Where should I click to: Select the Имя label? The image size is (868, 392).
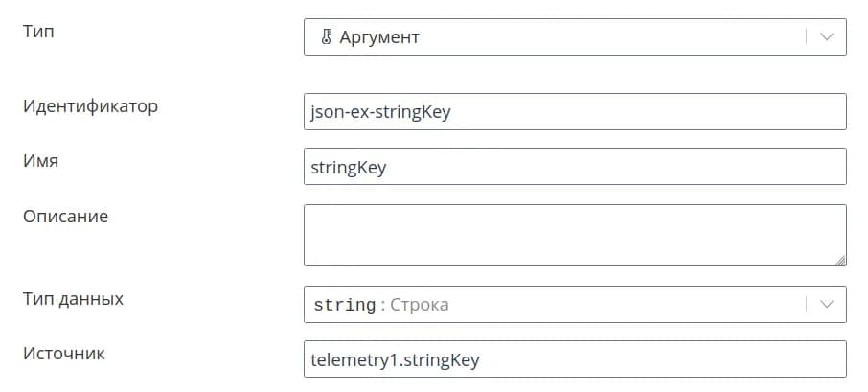(40, 161)
